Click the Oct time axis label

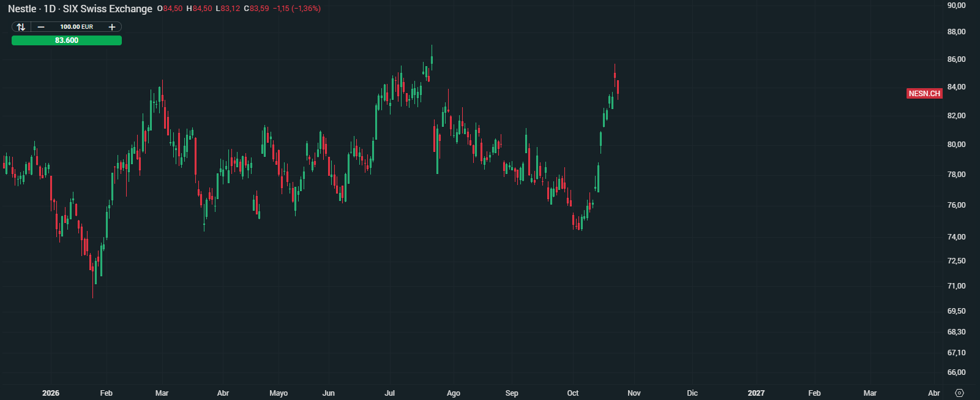pos(573,393)
